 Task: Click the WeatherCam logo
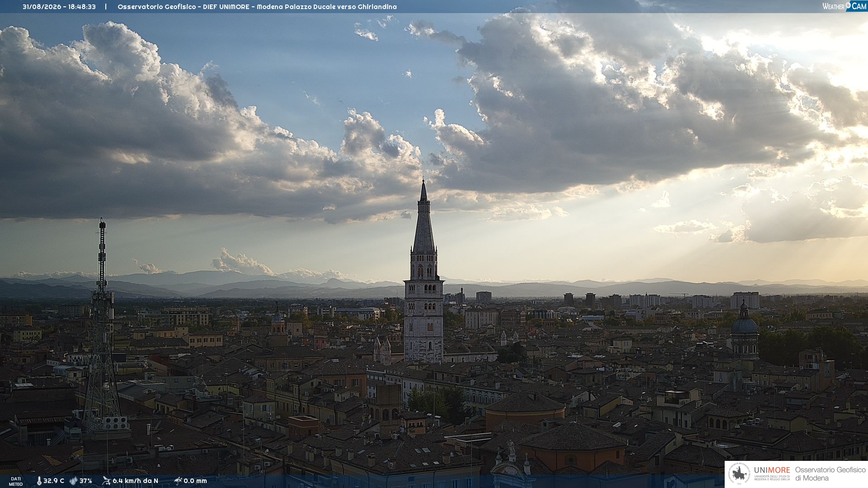click(844, 6)
